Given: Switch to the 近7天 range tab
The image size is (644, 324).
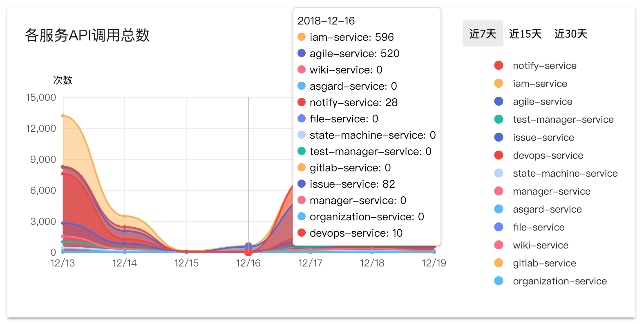Looking at the screenshot, I should (483, 34).
